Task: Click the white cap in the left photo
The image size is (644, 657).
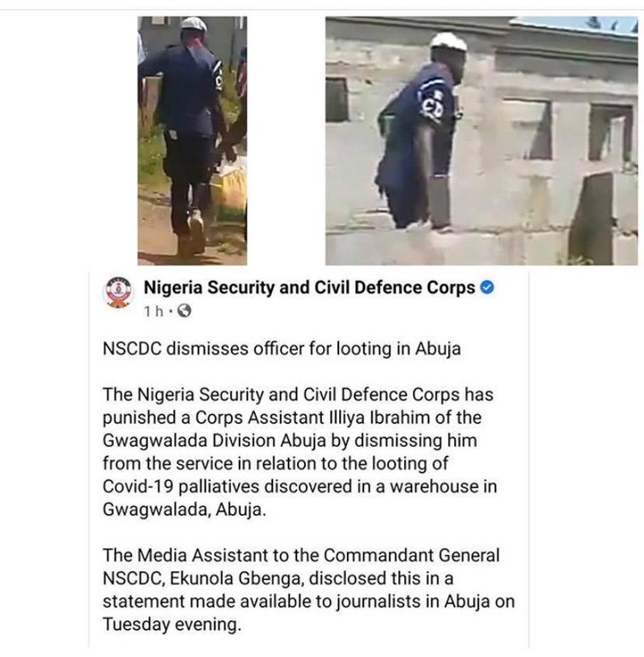Action: (x=194, y=24)
